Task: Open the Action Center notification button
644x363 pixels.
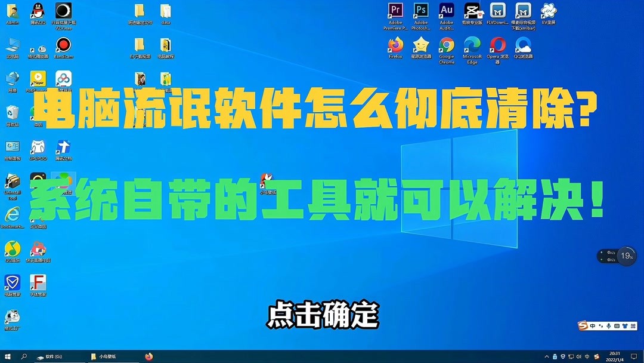Action: (x=634, y=356)
